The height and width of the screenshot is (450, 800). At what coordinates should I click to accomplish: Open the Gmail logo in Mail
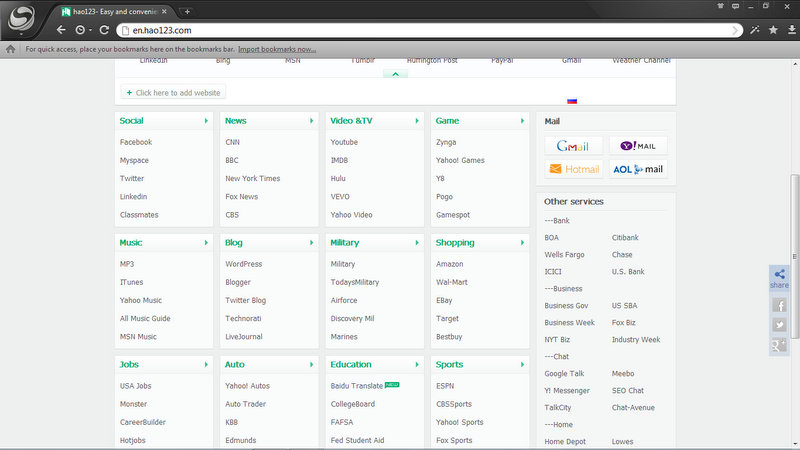573,146
